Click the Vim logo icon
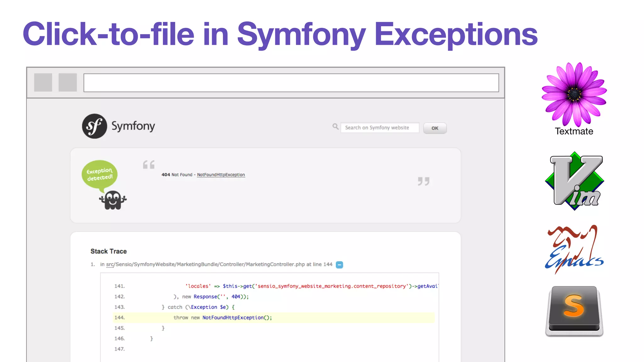 click(575, 181)
